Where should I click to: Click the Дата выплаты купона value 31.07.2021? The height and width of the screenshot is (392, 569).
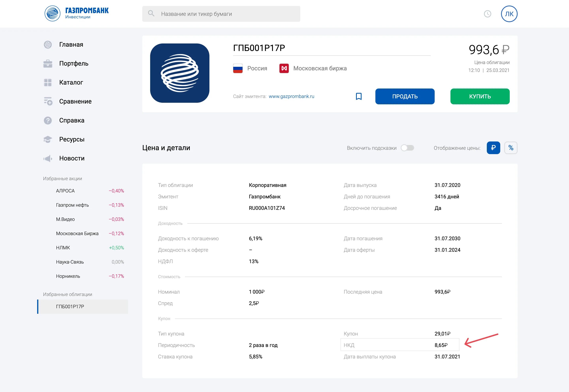(447, 357)
